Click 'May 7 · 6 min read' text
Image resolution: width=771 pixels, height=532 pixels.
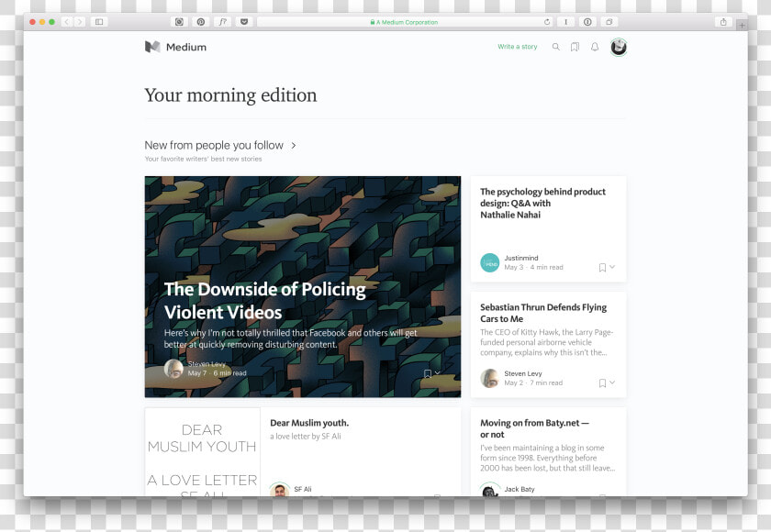coord(217,373)
